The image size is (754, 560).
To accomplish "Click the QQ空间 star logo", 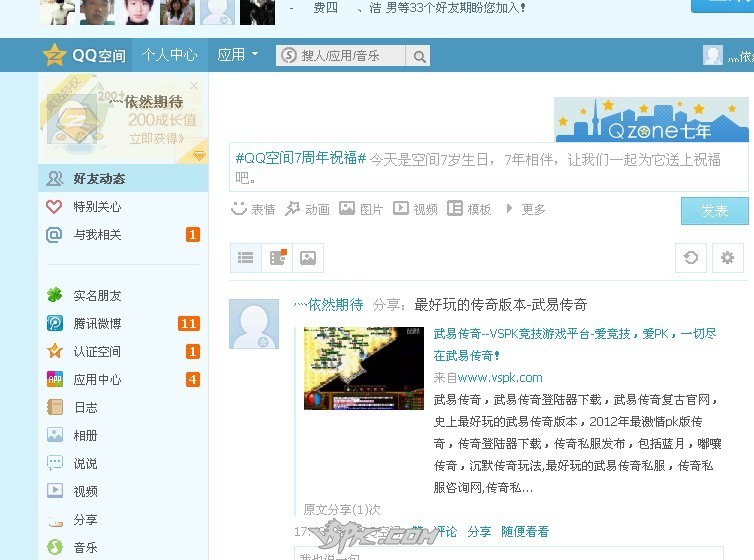I will point(54,55).
